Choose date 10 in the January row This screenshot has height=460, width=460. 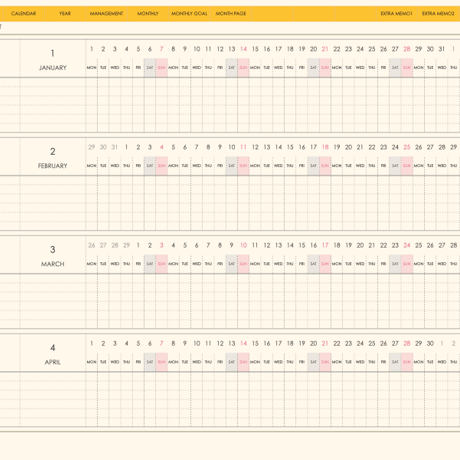pos(197,49)
